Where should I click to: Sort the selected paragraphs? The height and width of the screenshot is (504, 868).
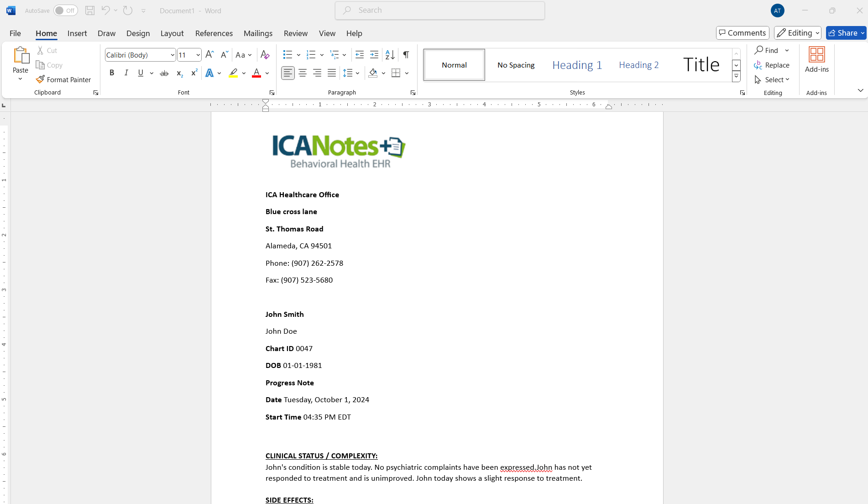390,55
